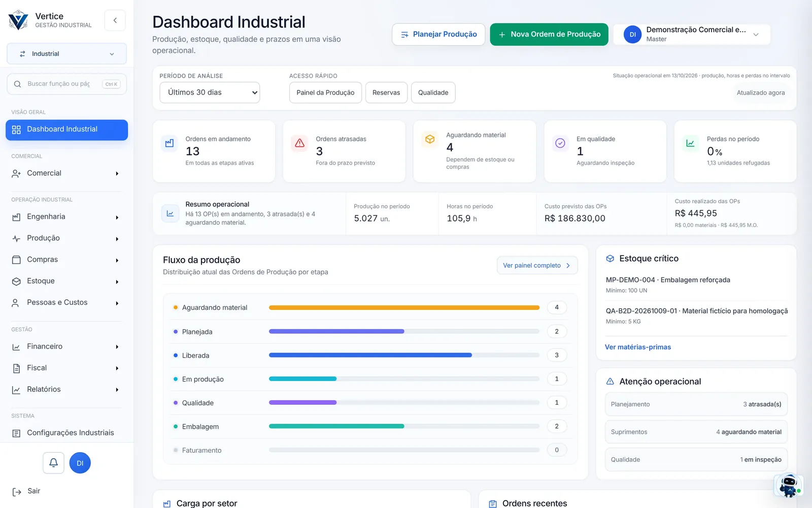Click the Atenção operacional warning icon
812x508 pixels.
[610, 382]
